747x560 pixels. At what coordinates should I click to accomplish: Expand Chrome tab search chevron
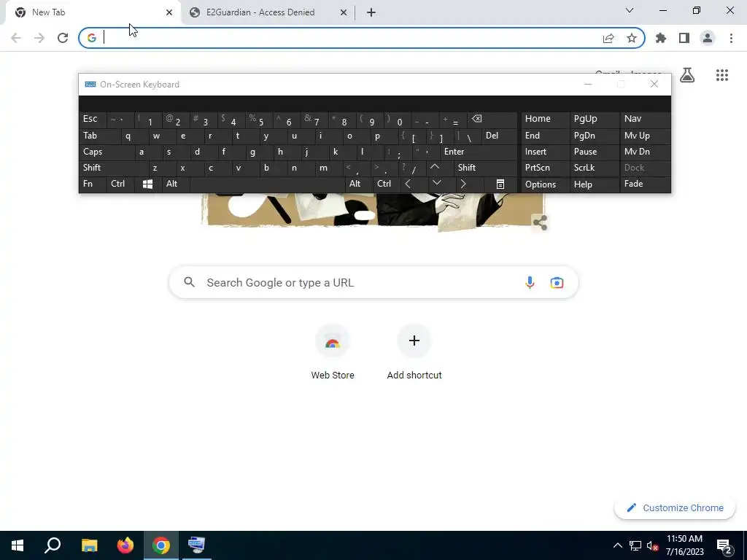630,10
